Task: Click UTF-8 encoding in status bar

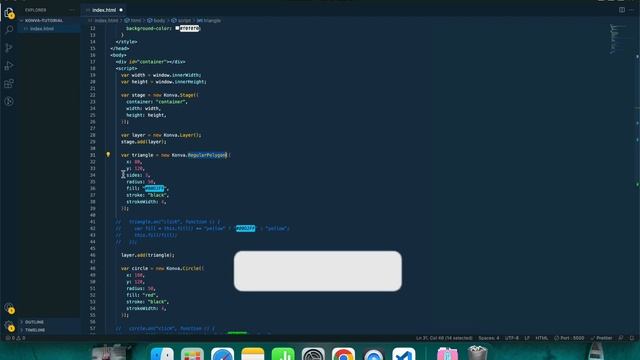Action: tap(512, 338)
